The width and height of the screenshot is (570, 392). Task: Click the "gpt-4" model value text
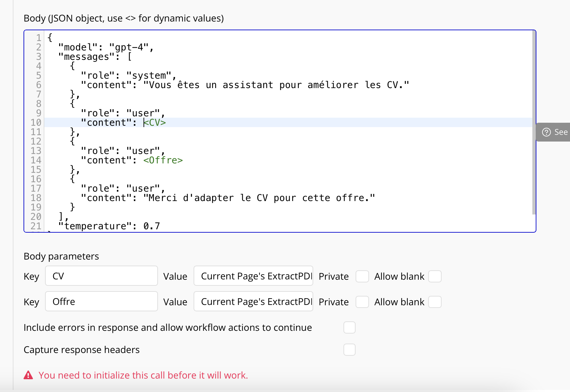129,47
